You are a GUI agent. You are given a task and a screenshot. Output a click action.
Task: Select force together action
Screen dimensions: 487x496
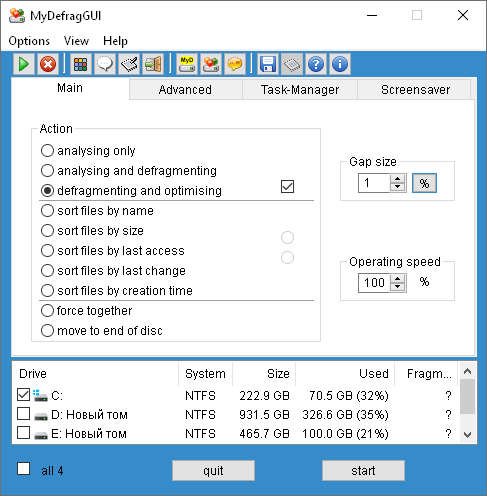tap(86, 311)
